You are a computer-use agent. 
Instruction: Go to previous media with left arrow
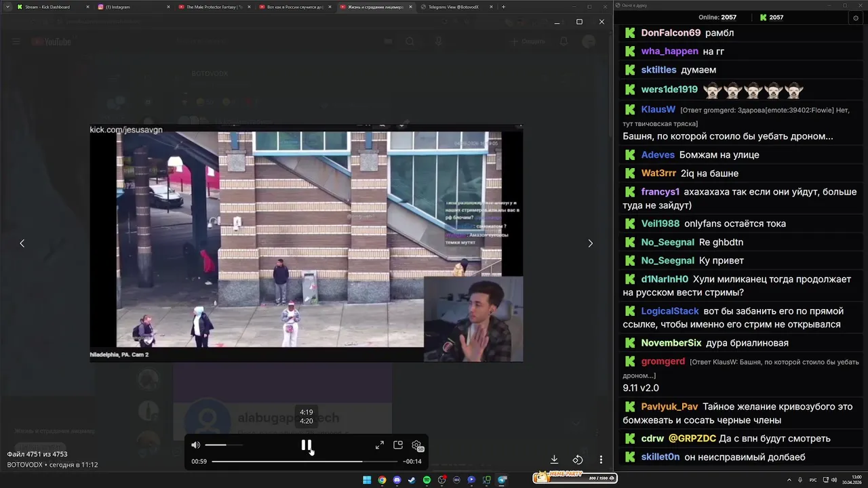point(22,243)
